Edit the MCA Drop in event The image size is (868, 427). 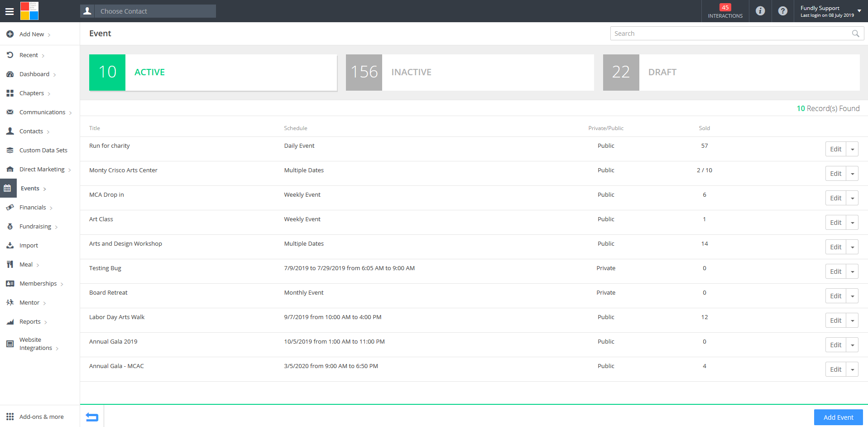835,198
